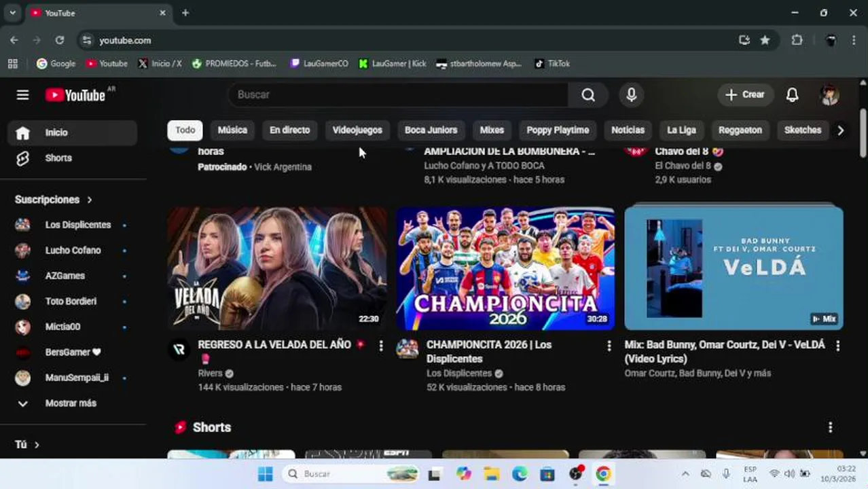Click Rivers channel avatar icon
868x489 pixels.
[179, 349]
